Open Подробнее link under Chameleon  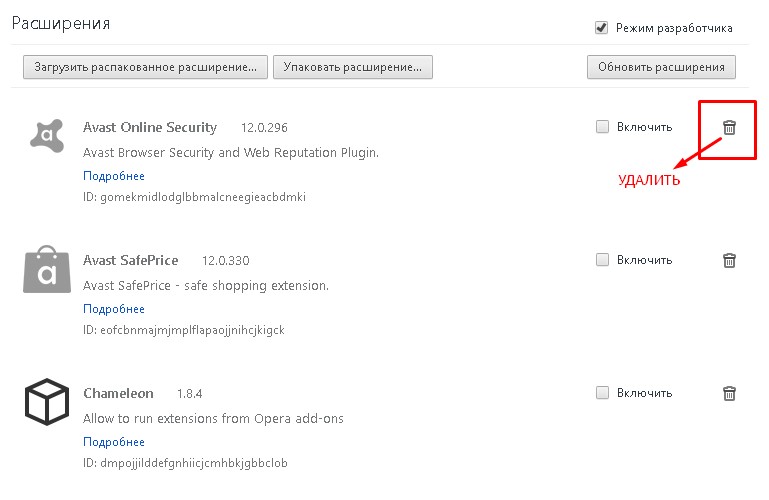pos(114,442)
